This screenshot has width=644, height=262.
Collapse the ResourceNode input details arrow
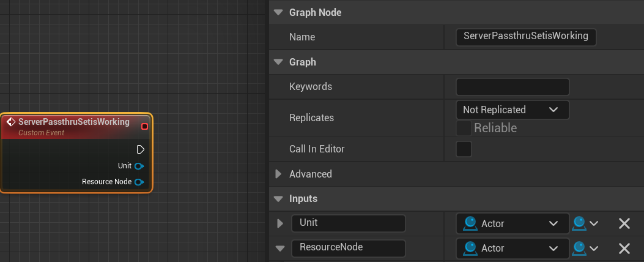(280, 248)
